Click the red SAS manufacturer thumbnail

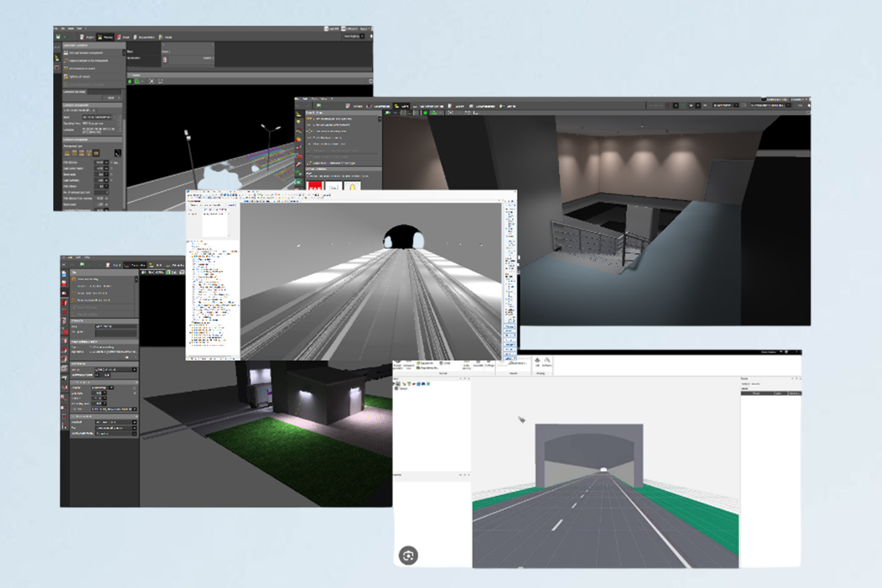[315, 187]
